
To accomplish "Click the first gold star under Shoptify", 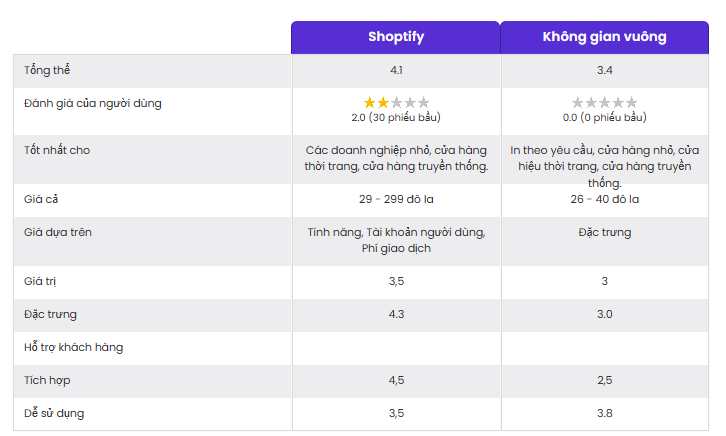I will click(x=370, y=103).
